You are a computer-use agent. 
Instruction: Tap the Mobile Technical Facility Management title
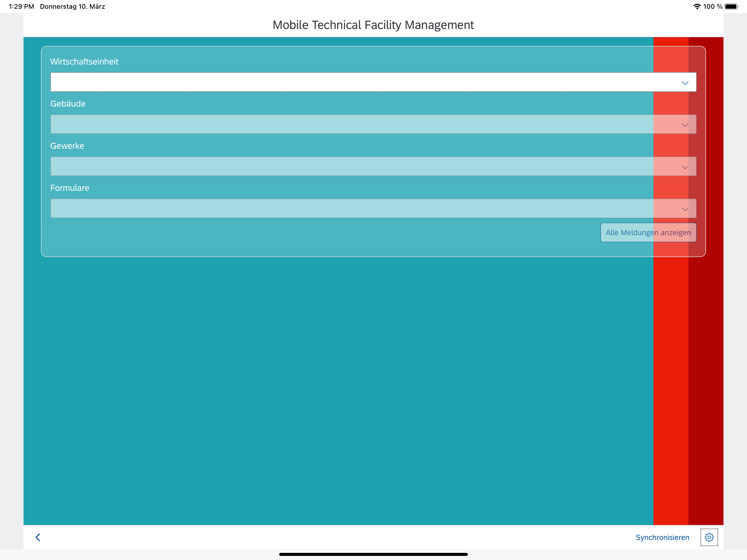[x=373, y=25]
